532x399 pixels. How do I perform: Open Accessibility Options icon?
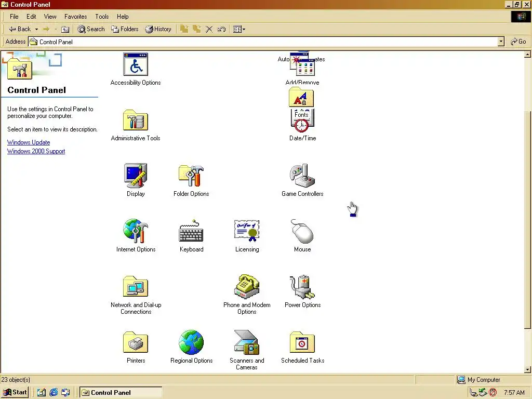(136, 64)
